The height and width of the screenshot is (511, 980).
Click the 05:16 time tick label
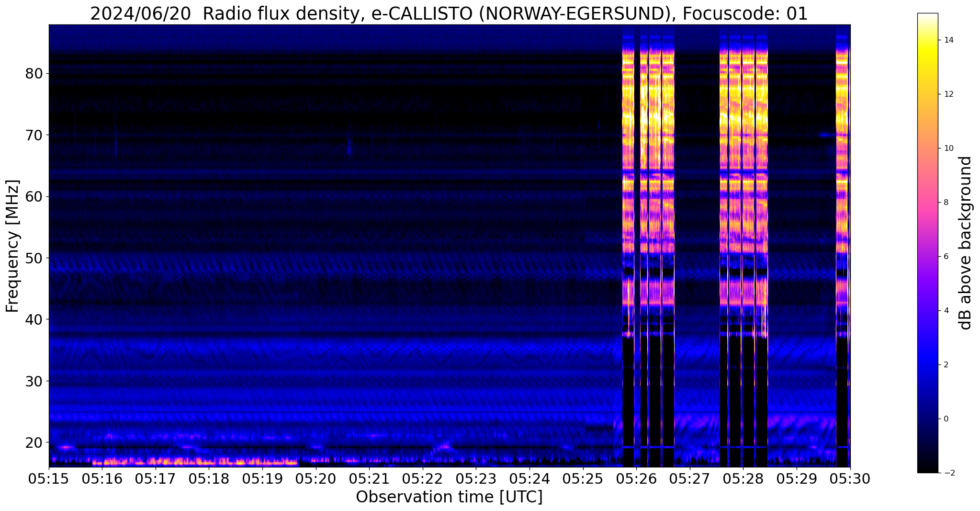click(102, 478)
